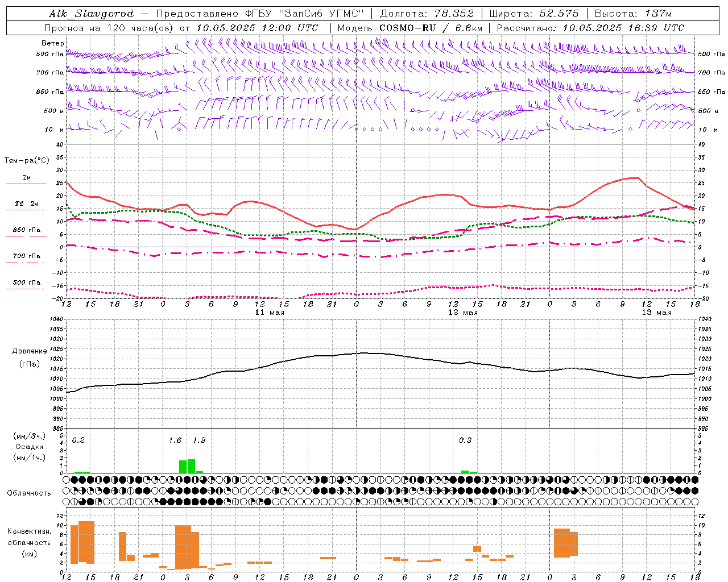Select the 'Модель COSMO-RU / 6.6км' model label
The image size is (728, 582).
tap(409, 28)
